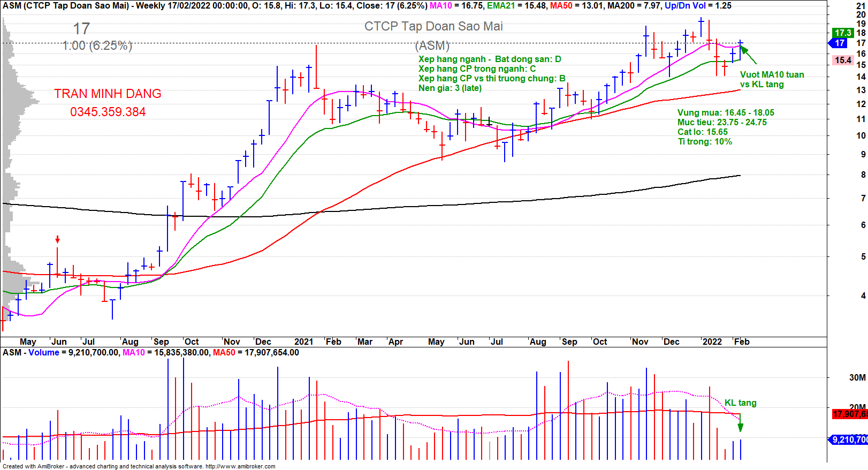The width and height of the screenshot is (868, 470).
Task: Click the "(ASM)" ticker label under the title
Action: pyautogui.click(x=432, y=46)
